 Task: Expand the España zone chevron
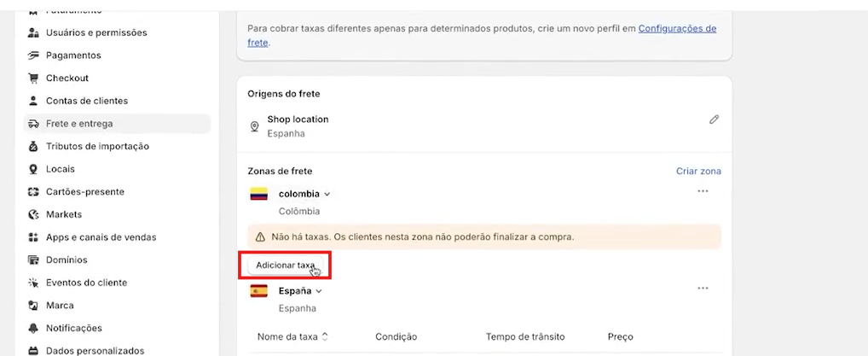[x=318, y=291]
